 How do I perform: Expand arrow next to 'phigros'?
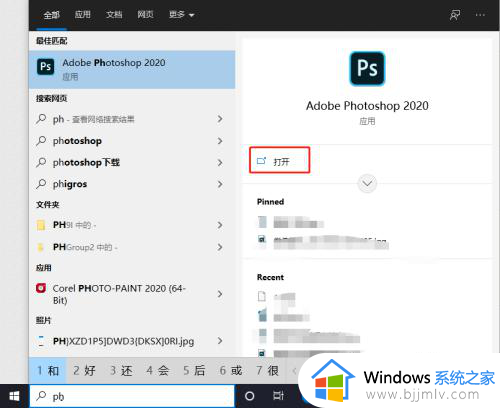coord(220,184)
